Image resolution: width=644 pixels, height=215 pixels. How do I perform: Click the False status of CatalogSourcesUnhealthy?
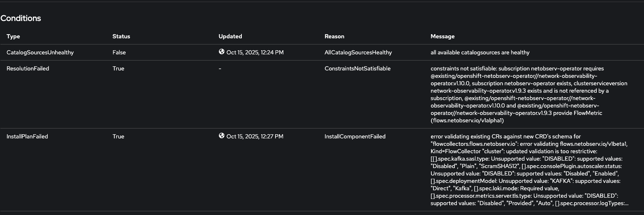[119, 52]
